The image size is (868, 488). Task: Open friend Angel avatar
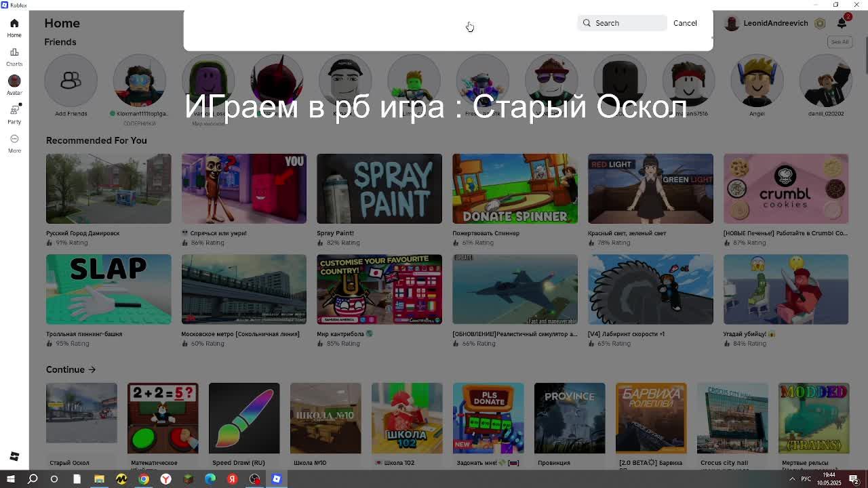pos(757,81)
